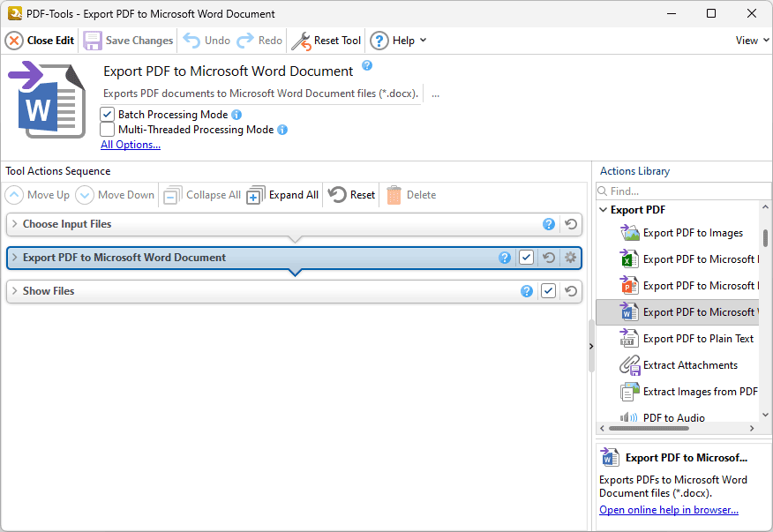Viewport: 773px width, 532px height.
Task: Toggle the Show Files step's enabled checkbox
Action: coord(548,291)
